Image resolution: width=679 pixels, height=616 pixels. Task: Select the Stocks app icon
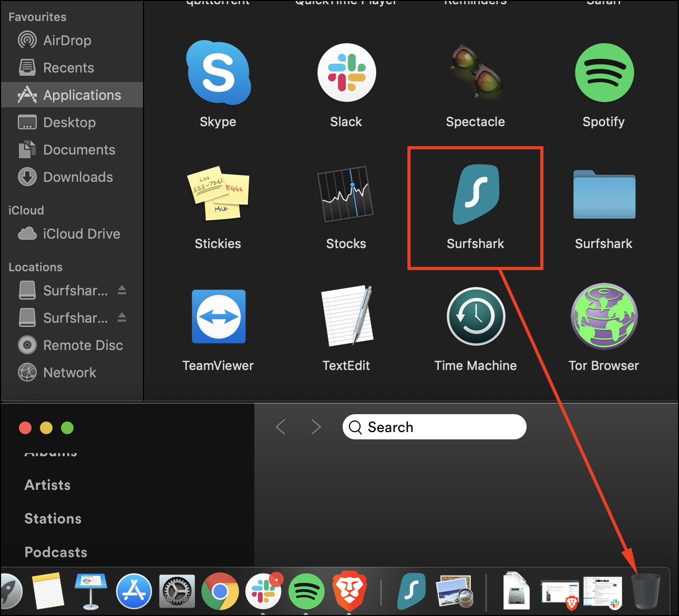[x=346, y=194]
